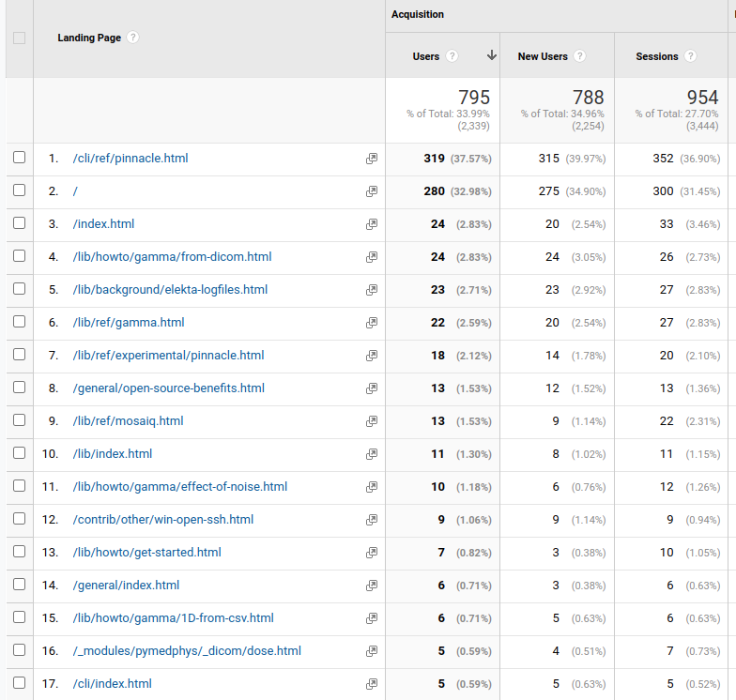Tick checkbox for row 5 elekta-logfiles.html
This screenshot has width=736, height=700.
[x=19, y=289]
